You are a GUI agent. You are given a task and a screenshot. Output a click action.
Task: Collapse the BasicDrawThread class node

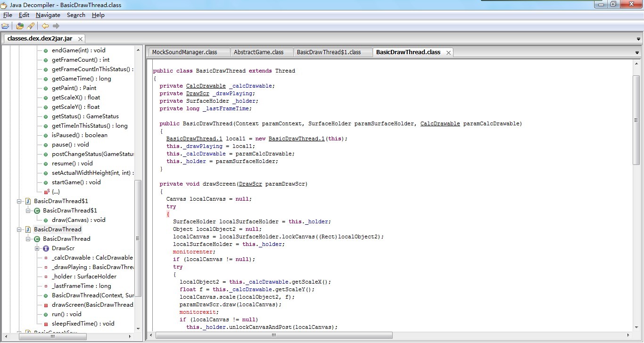(x=28, y=239)
